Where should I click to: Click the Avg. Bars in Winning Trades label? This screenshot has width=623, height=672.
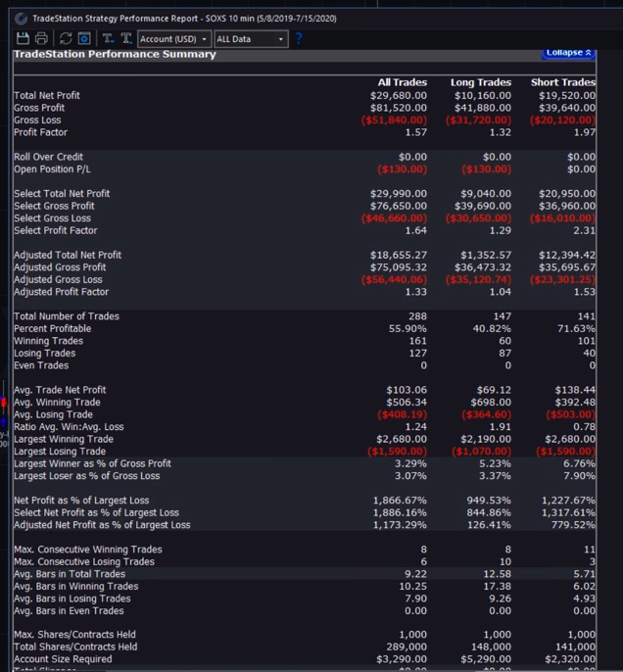75,586
